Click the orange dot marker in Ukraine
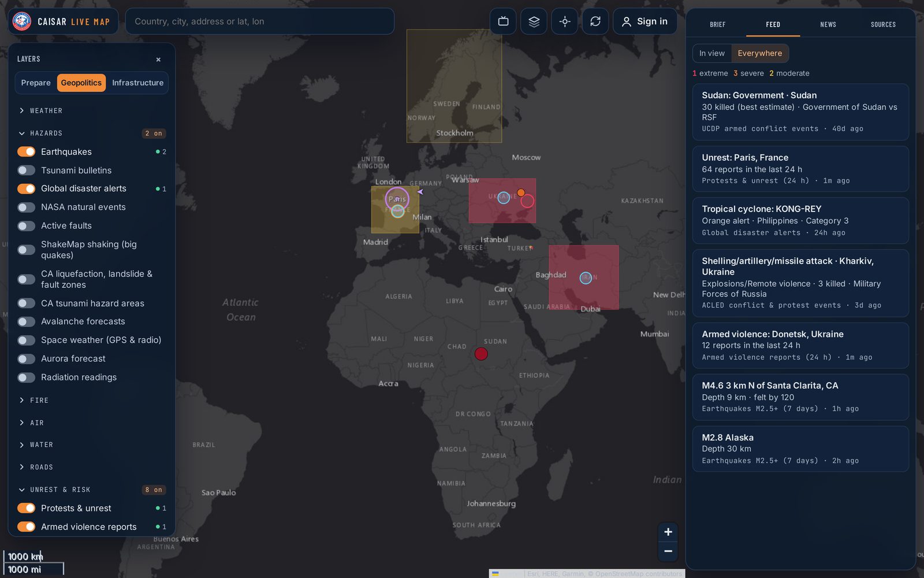 pos(521,192)
